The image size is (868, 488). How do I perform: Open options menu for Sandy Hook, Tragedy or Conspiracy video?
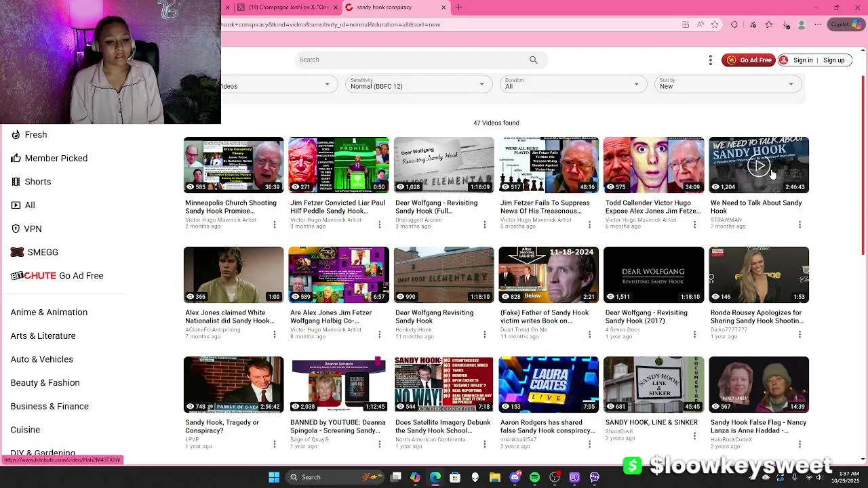(275, 444)
